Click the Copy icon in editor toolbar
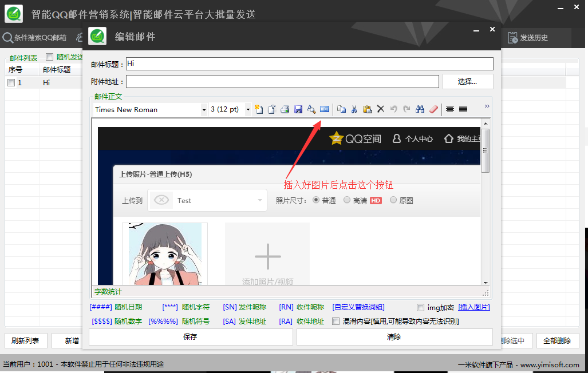Image resolution: width=588 pixels, height=373 pixels. click(341, 109)
